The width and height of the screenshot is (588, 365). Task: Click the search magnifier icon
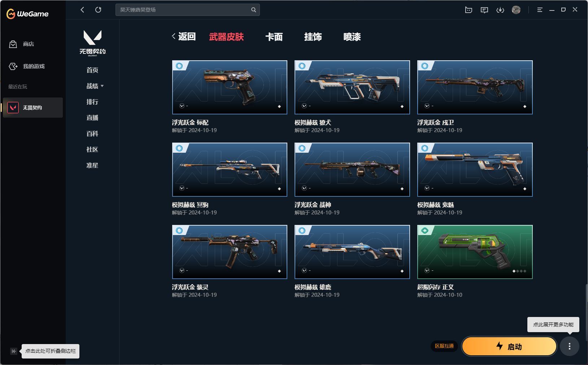pos(253,10)
